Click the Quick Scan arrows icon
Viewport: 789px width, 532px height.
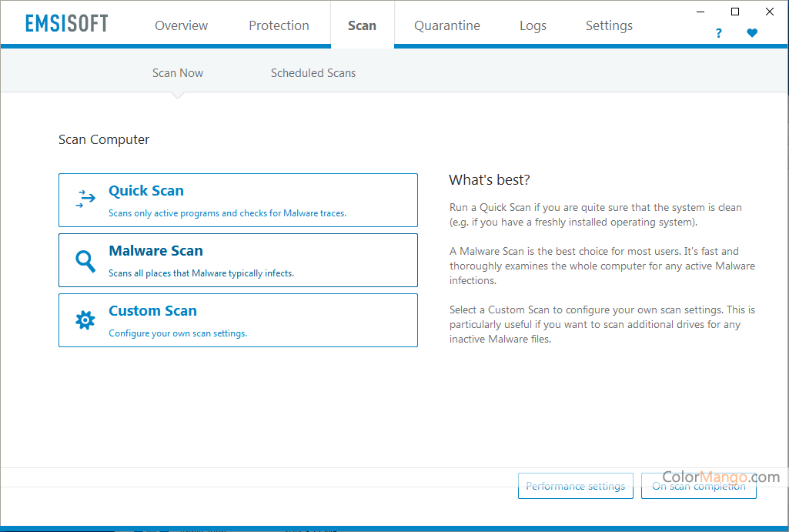pos(85,199)
